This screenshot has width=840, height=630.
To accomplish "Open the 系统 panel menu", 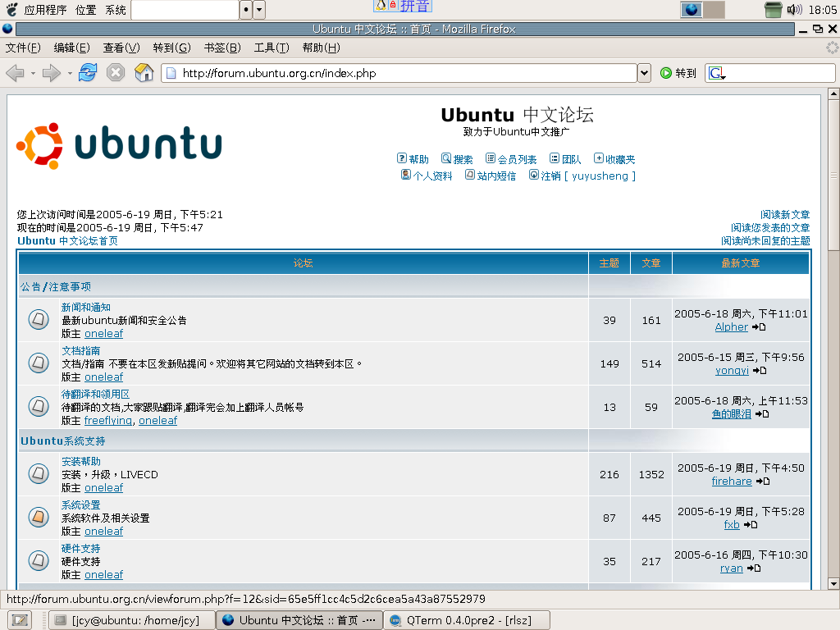I will pos(115,10).
